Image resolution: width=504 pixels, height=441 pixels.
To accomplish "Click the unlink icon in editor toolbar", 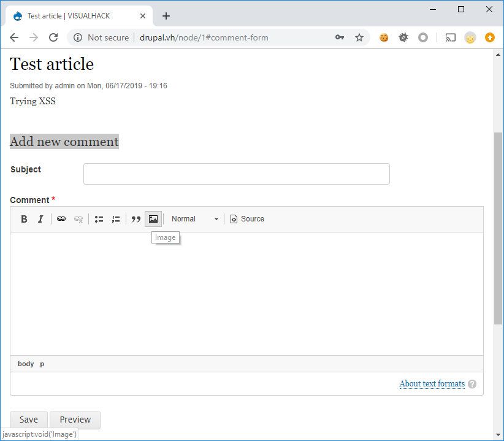I will tap(78, 219).
